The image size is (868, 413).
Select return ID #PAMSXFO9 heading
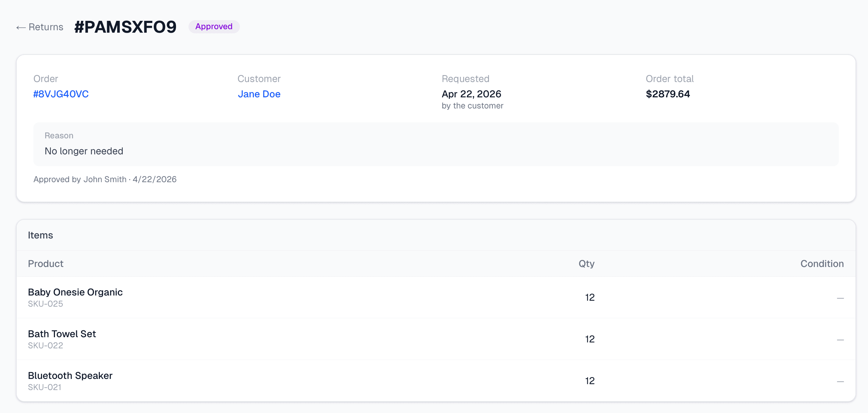[x=125, y=27]
